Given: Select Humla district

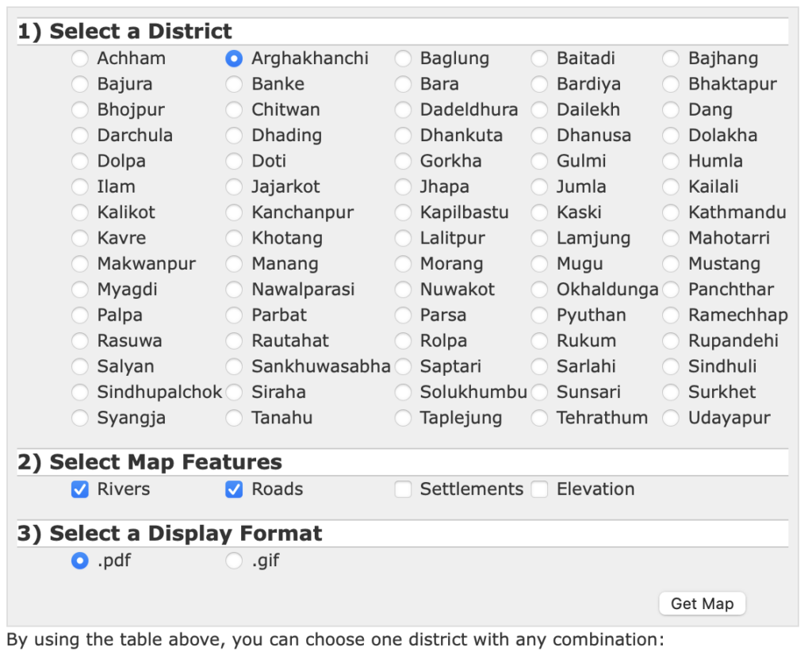Looking at the screenshot, I should point(671,161).
